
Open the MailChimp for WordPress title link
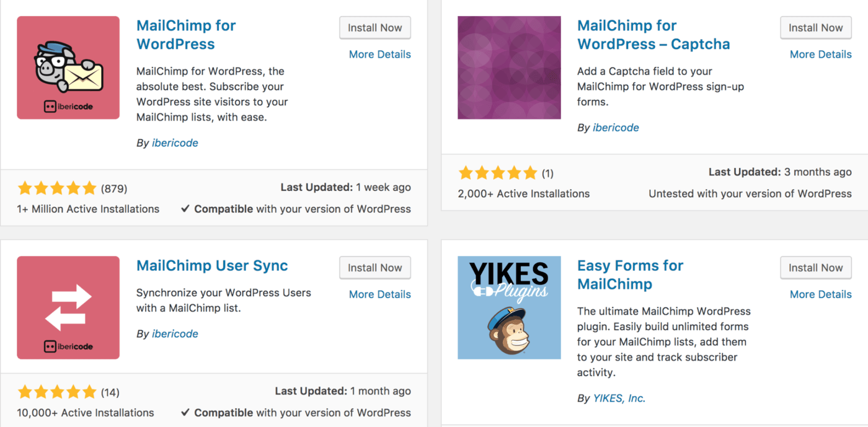(186, 35)
